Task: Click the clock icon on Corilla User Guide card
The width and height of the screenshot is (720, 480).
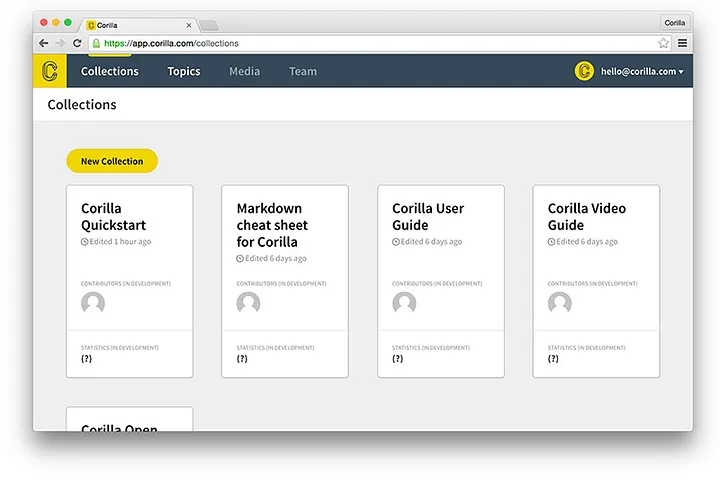Action: [396, 242]
